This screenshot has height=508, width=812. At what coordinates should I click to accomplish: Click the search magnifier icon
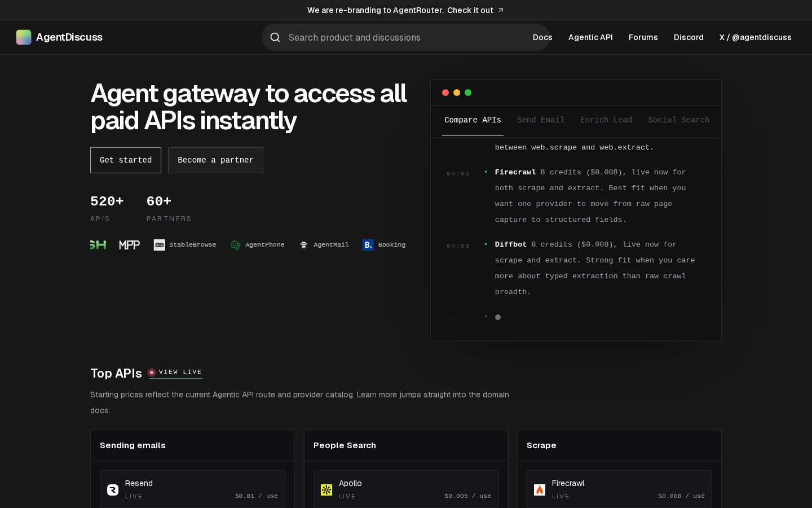[275, 37]
